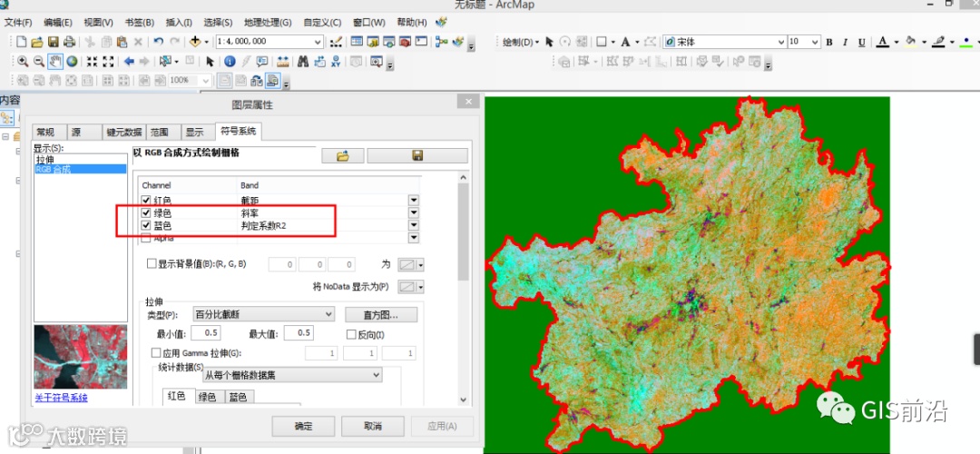Click the Fixed Zoom Out icon
Image resolution: width=980 pixels, height=454 pixels.
coord(108,61)
